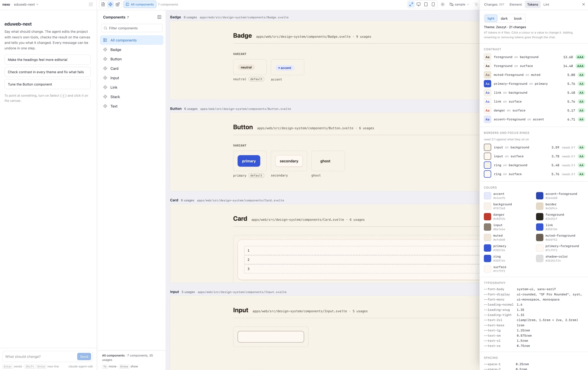Viewport: 588px width, 370px height.
Task: Select the dark theme toggle
Action: coord(504,18)
